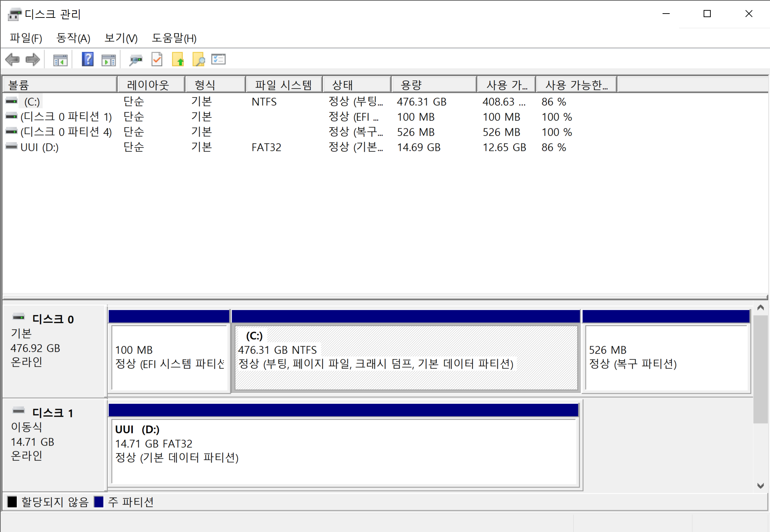Click the folder with magnifying glass icon
This screenshot has height=532, width=770.
coord(198,60)
